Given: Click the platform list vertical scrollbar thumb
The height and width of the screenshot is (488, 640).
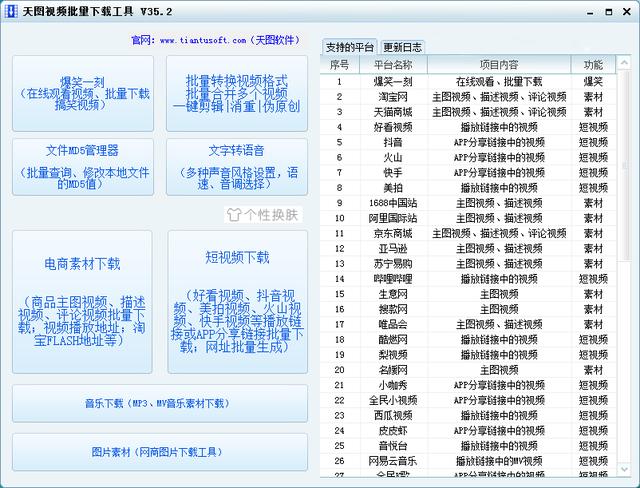Looking at the screenshot, I should pyautogui.click(x=624, y=165).
